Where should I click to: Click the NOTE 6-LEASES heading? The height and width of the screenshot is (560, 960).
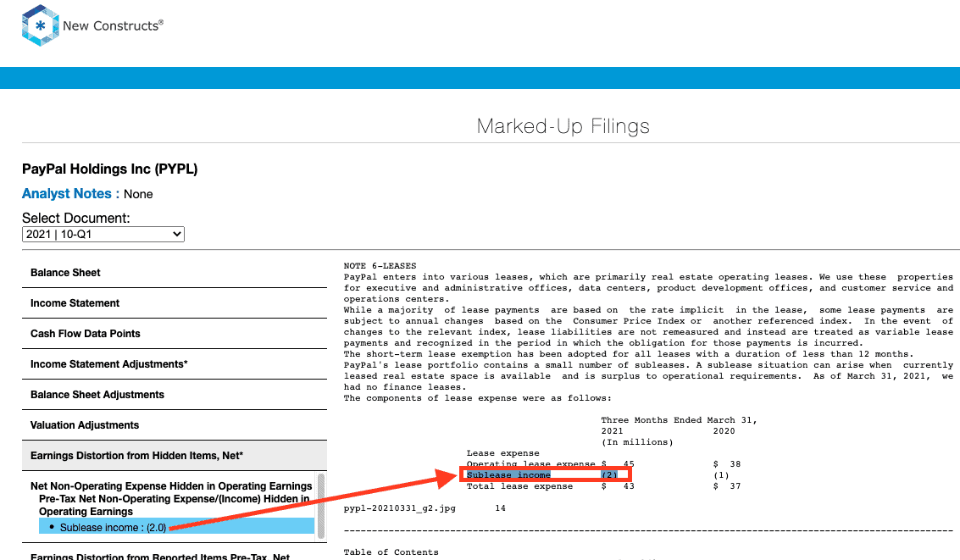[x=380, y=266]
